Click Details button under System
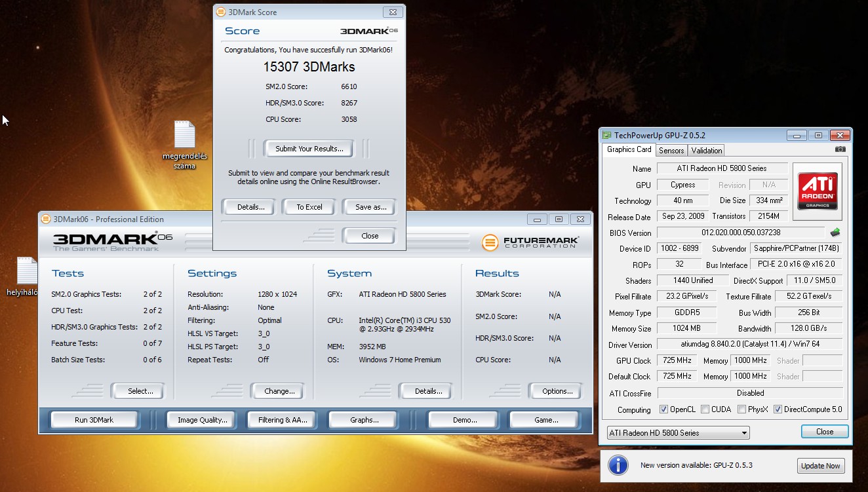This screenshot has width=868, height=492. pyautogui.click(x=428, y=391)
